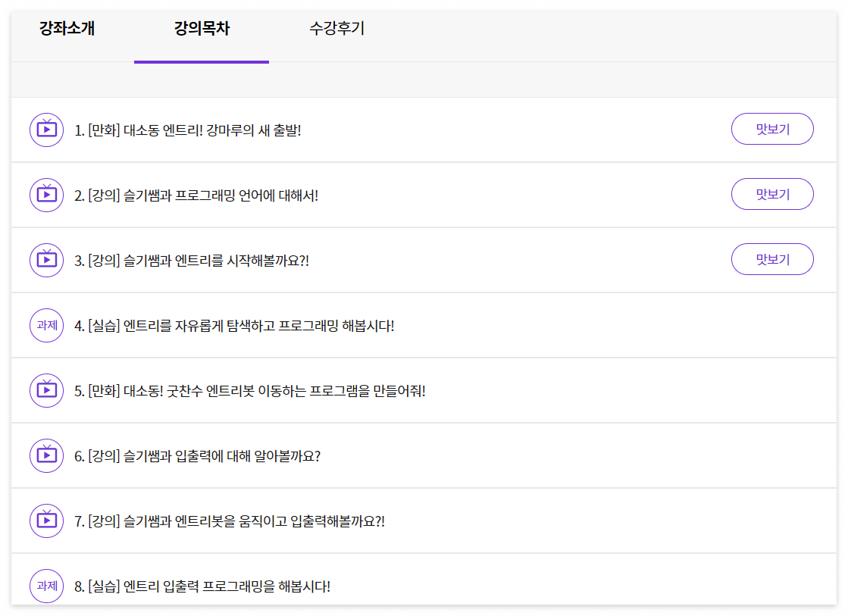The image size is (848, 616).
Task: Click the video icon for lesson 1
Action: click(46, 129)
